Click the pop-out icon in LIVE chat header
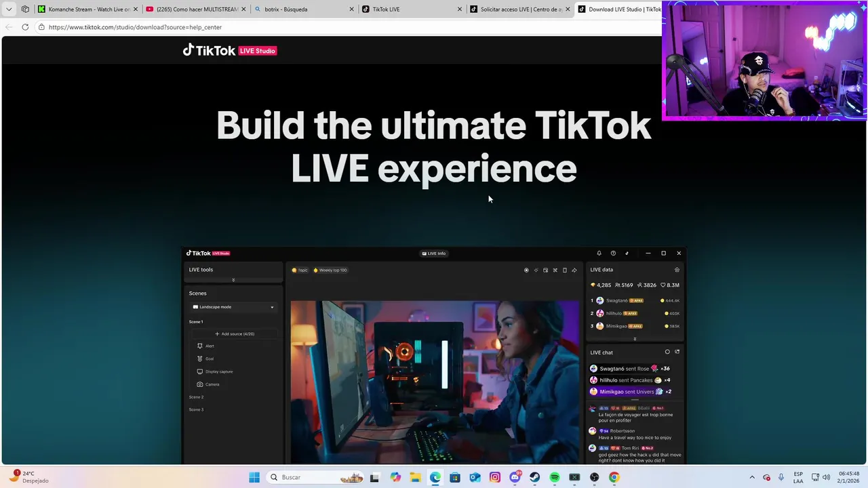 tap(677, 352)
